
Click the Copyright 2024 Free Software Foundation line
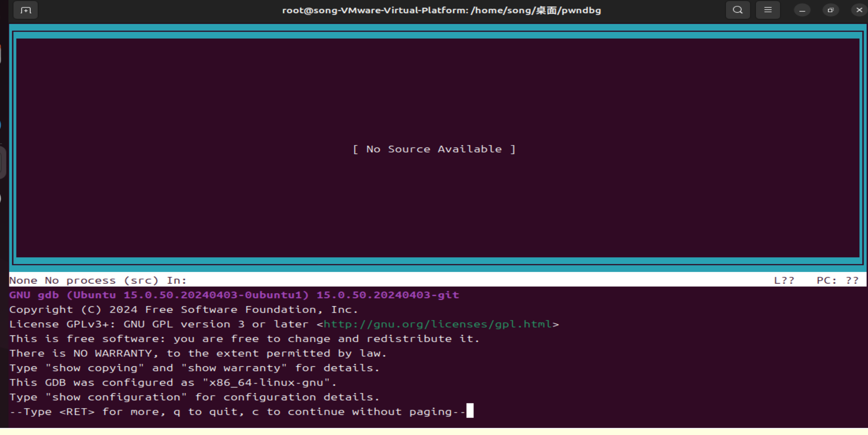[x=183, y=310]
